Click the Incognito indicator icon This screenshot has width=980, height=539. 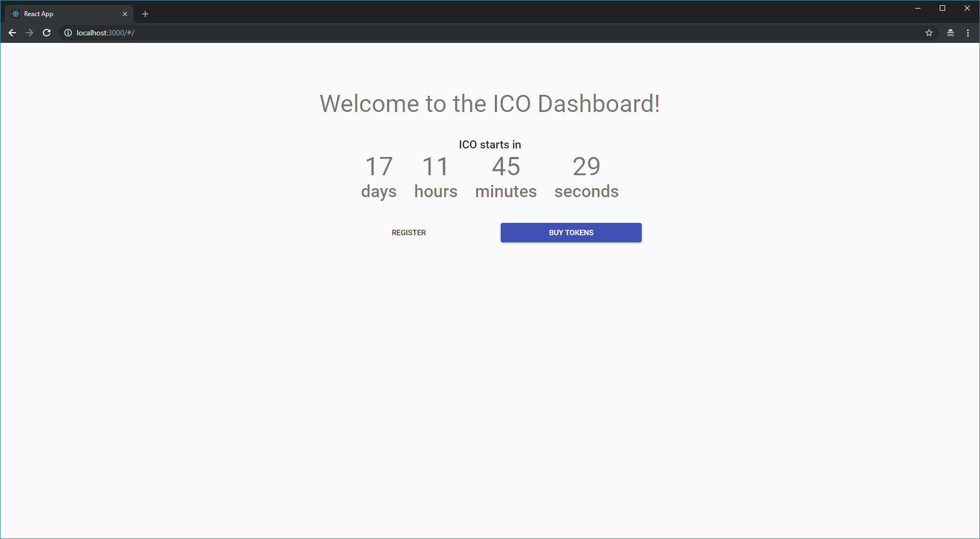tap(951, 33)
